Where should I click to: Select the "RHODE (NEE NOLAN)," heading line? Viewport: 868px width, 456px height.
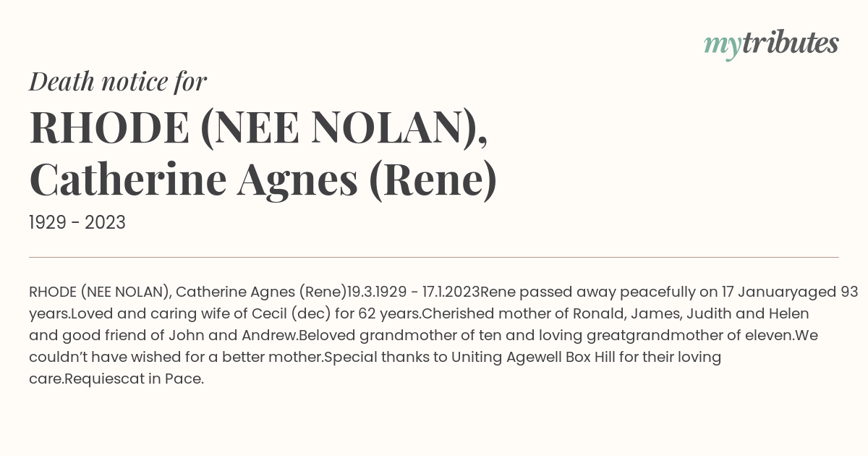click(x=258, y=128)
